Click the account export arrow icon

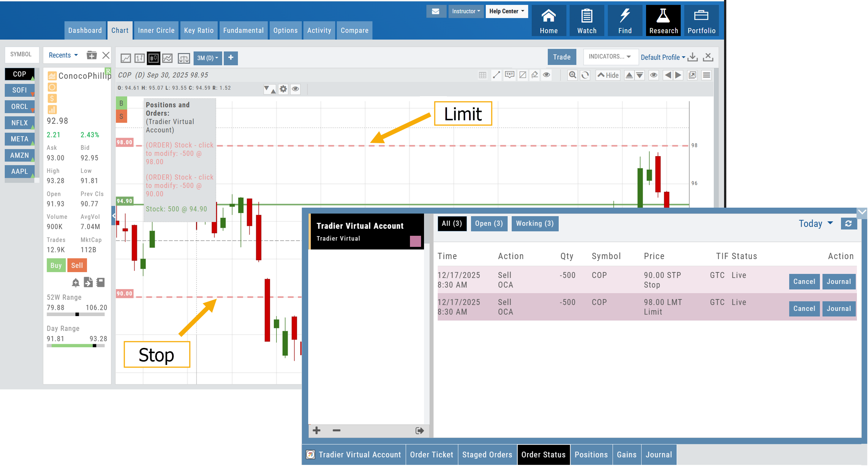click(420, 430)
